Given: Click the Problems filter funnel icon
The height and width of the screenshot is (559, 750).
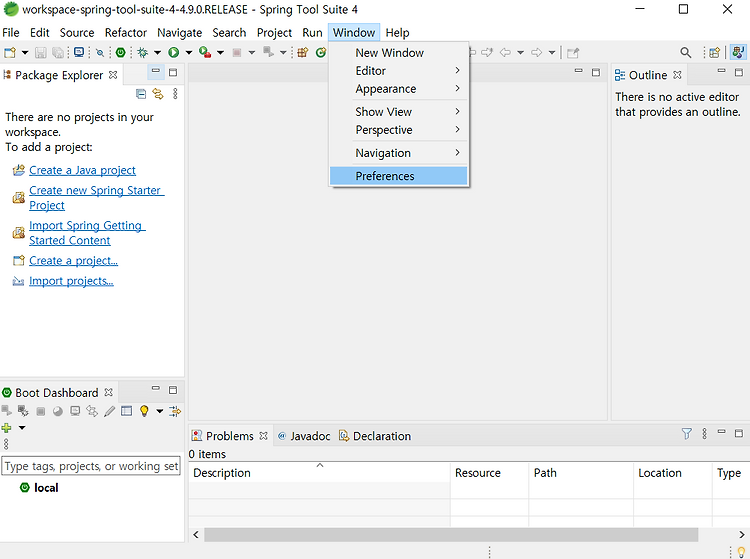Looking at the screenshot, I should (686, 434).
